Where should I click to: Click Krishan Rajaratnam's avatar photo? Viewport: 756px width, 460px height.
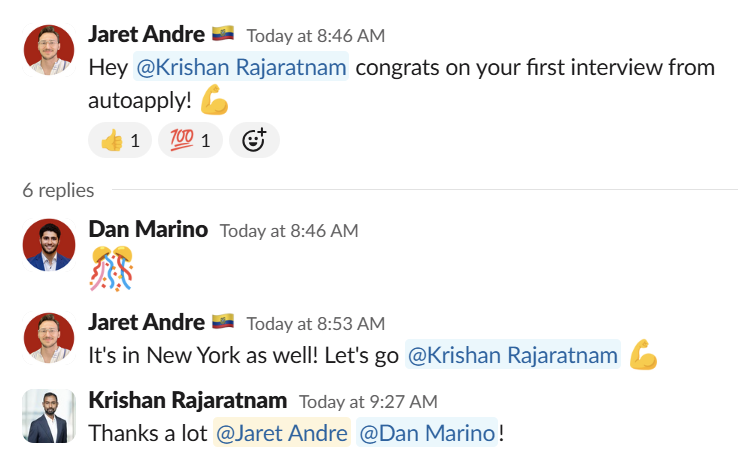49,417
